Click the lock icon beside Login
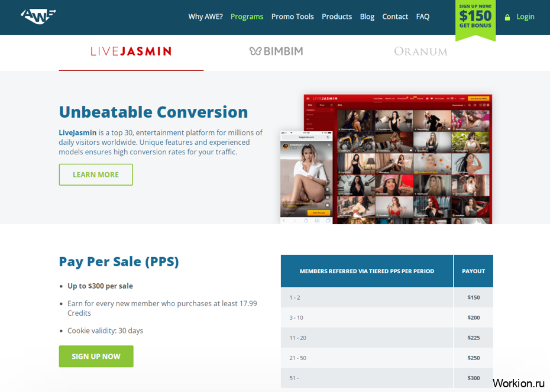 pos(507,17)
